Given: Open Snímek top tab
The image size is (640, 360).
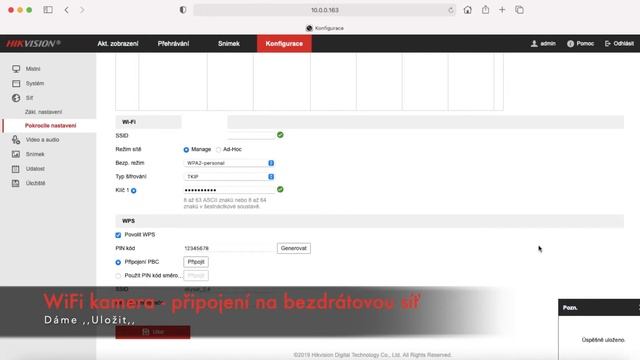Looking at the screenshot, I should (x=229, y=44).
